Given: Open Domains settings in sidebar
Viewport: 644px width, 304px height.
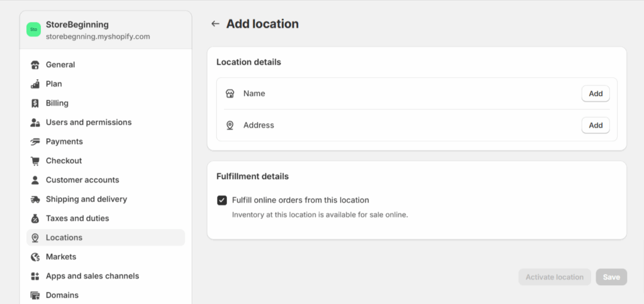Looking at the screenshot, I should (x=62, y=295).
